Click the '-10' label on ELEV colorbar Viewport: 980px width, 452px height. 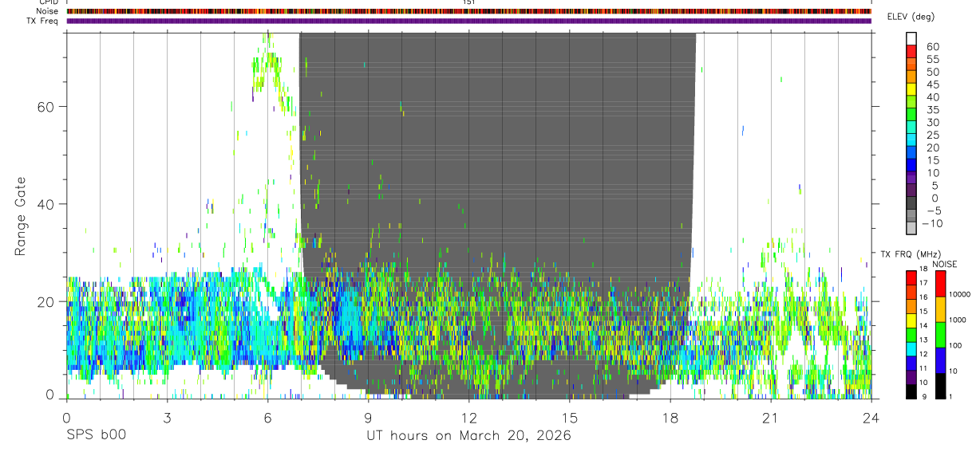pyautogui.click(x=933, y=224)
